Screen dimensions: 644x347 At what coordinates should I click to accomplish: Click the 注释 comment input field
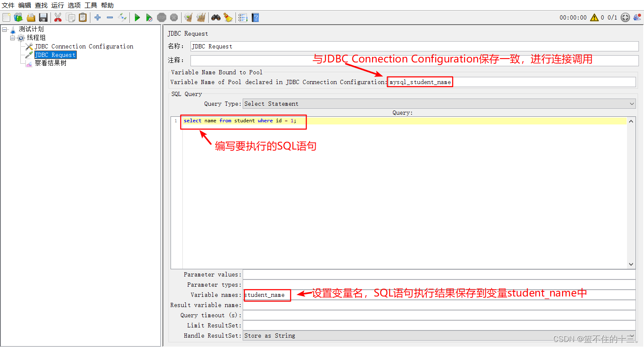(414, 60)
